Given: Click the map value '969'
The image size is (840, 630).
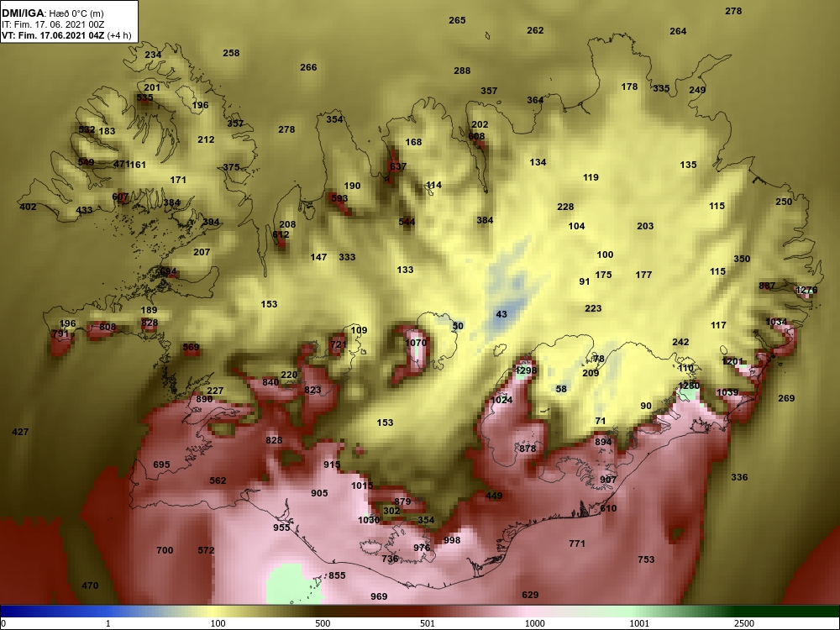Looking at the screenshot, I should [x=379, y=596].
